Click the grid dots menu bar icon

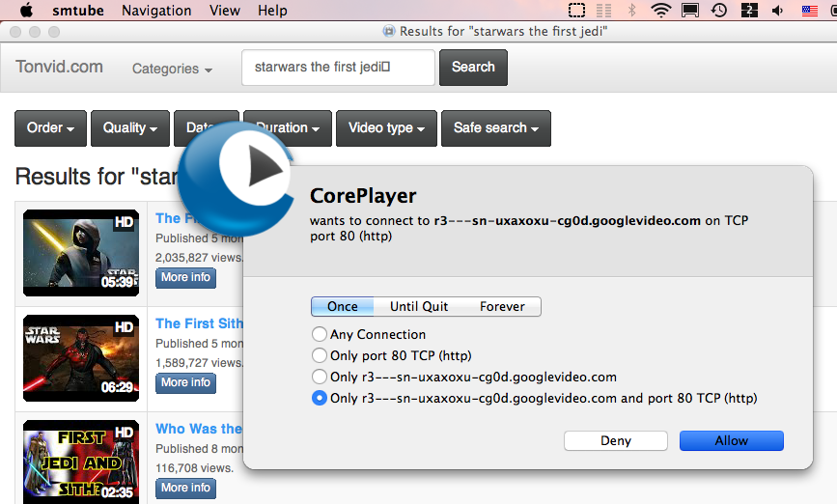(x=603, y=11)
